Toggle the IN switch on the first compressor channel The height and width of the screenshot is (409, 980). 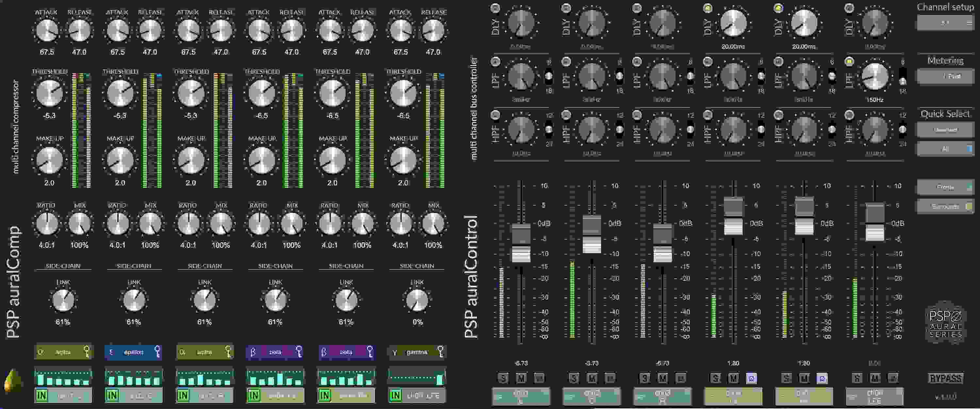pyautogui.click(x=42, y=396)
